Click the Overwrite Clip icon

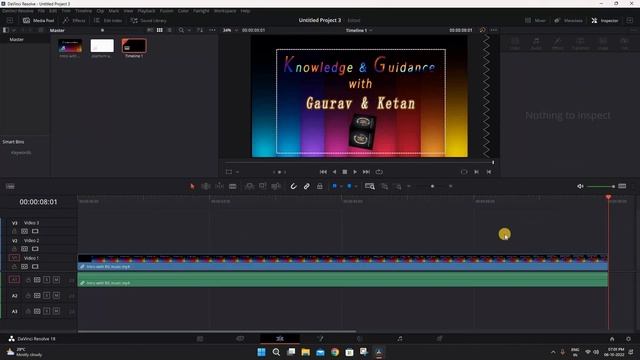263,187
